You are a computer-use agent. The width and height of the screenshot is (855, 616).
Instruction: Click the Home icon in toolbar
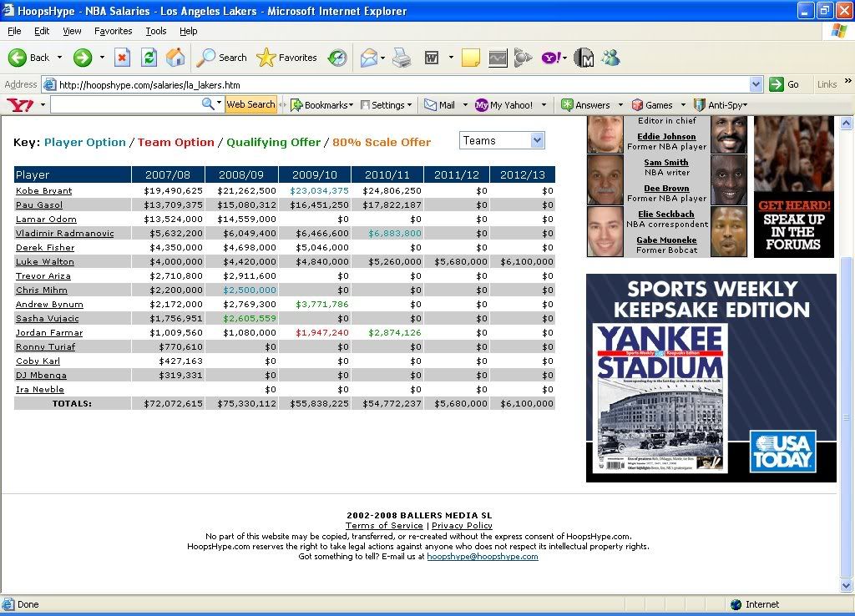(175, 58)
